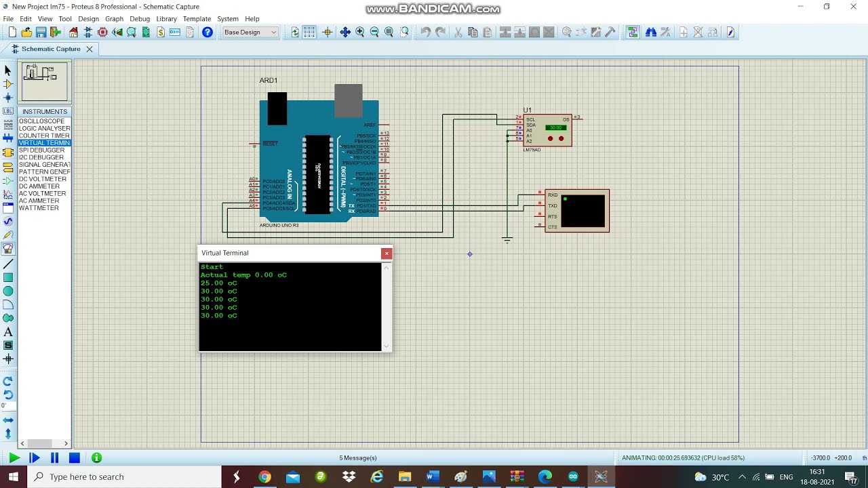868x488 pixels.
Task: Click the Zoom In magnifier icon
Action: [x=360, y=33]
